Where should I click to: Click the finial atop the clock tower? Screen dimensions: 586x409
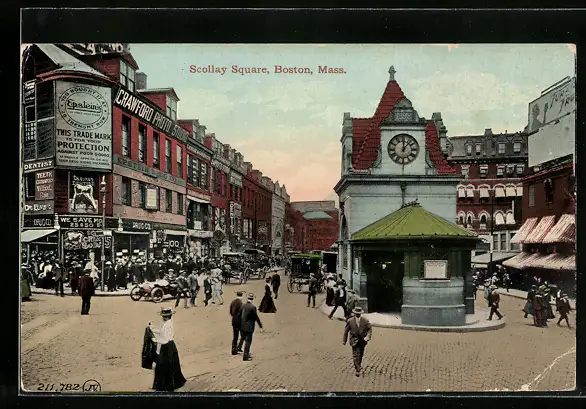click(392, 73)
